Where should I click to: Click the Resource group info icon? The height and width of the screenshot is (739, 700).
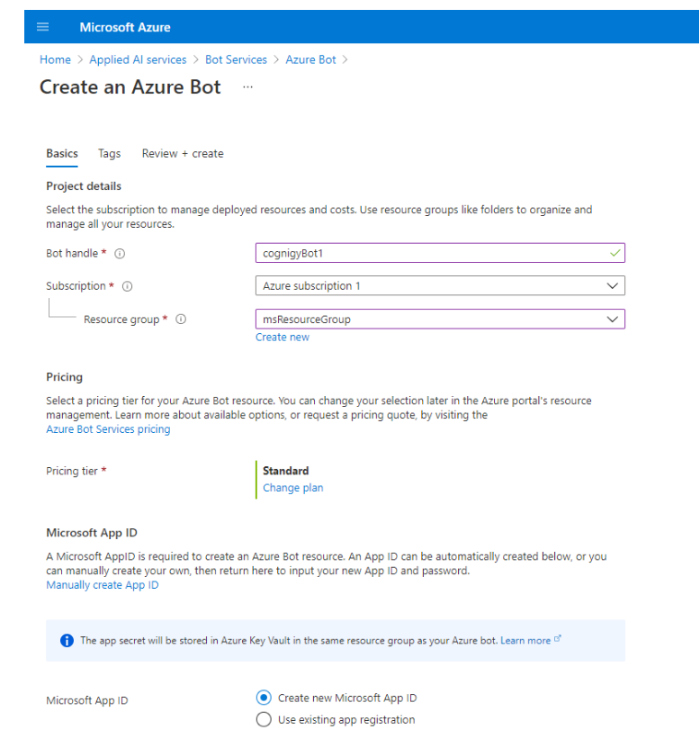click(181, 320)
